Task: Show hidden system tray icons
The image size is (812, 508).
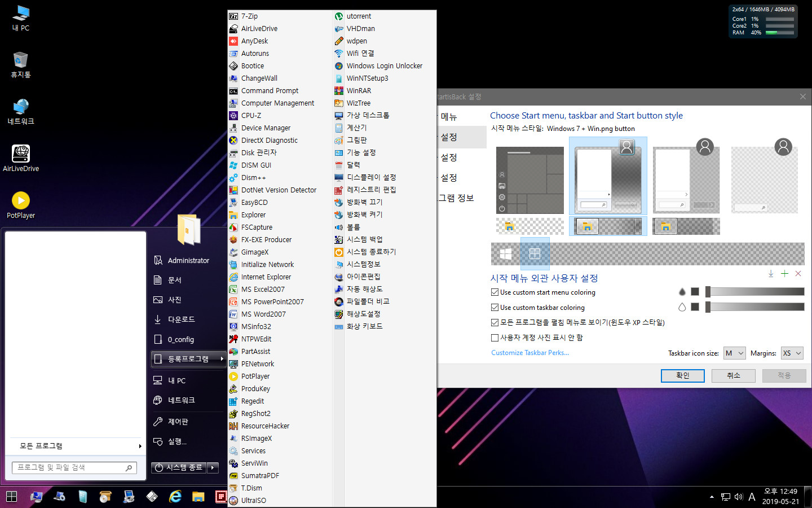Action: (712, 497)
